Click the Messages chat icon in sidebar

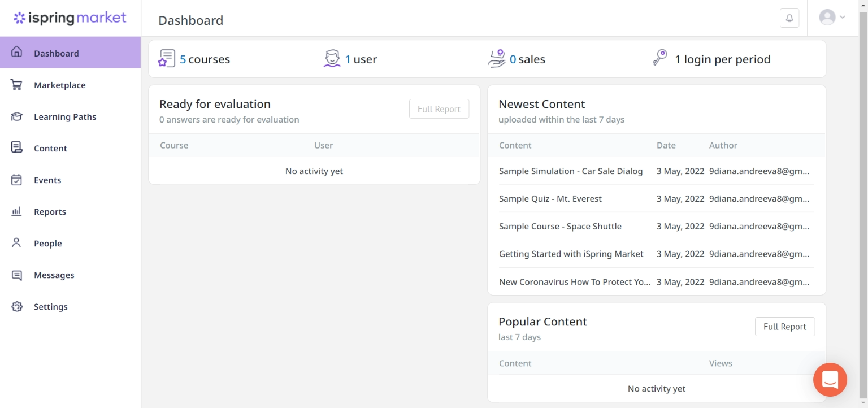point(17,275)
